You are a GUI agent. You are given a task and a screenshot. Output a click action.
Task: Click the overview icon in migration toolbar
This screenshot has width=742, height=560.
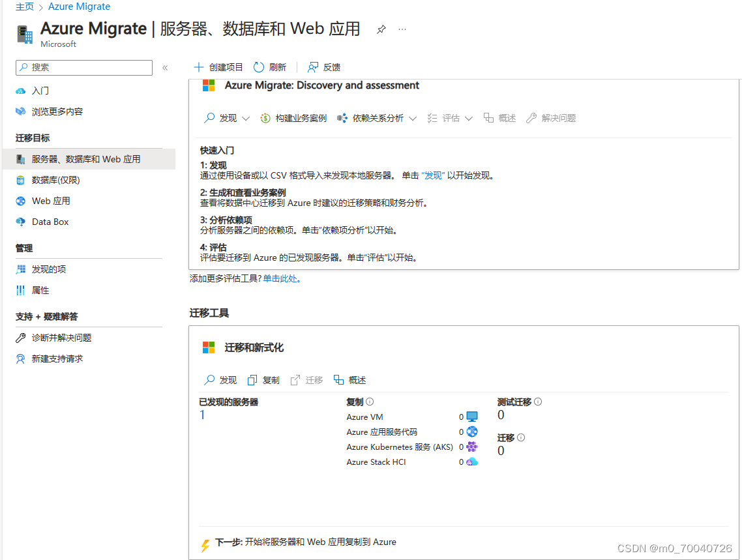pyautogui.click(x=338, y=380)
